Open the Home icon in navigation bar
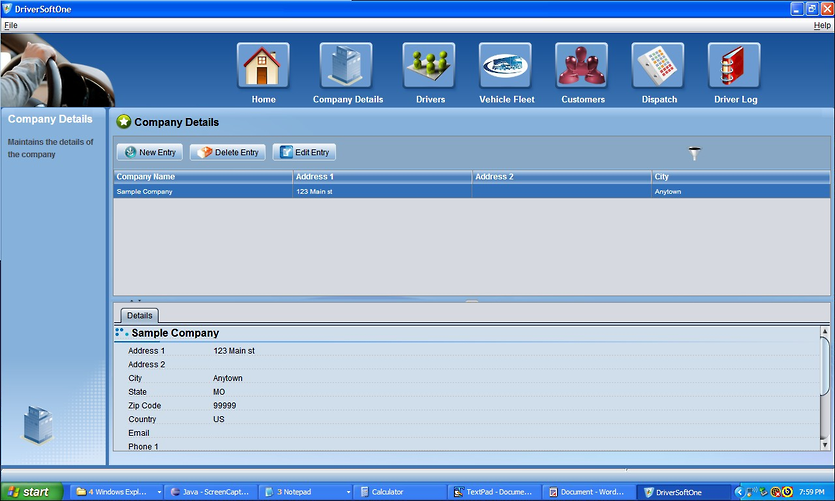The image size is (835, 501). click(264, 67)
